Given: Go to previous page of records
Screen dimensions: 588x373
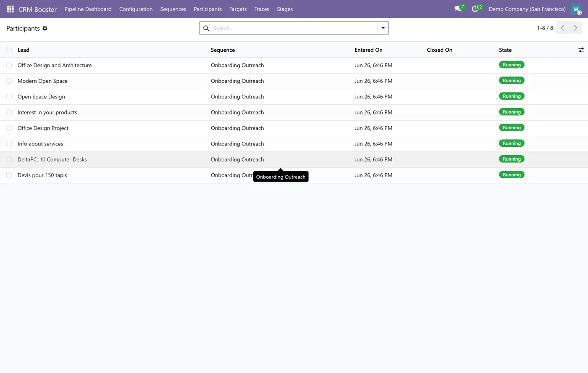Looking at the screenshot, I should [562, 28].
